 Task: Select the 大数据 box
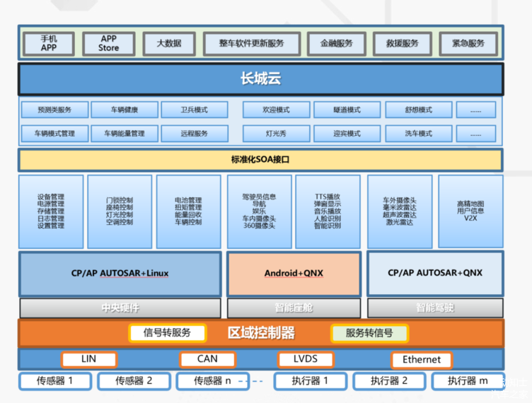pyautogui.click(x=168, y=43)
